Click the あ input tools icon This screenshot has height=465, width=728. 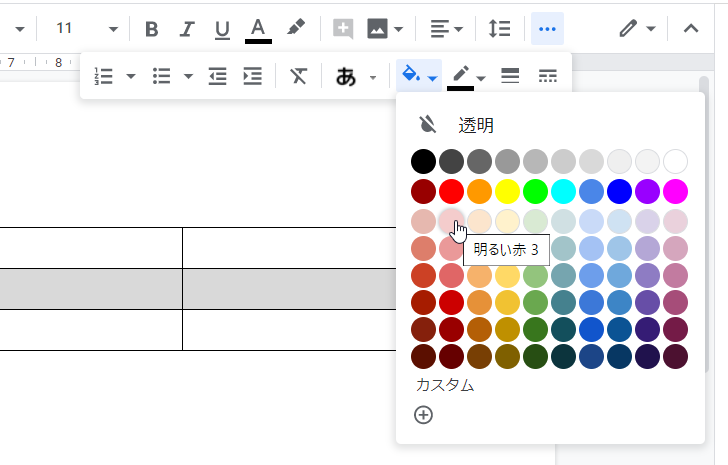(x=346, y=77)
